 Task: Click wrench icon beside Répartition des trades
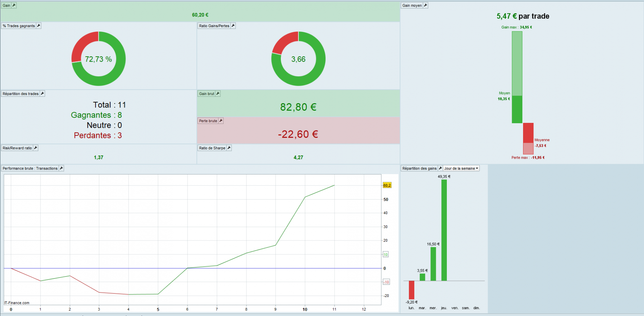tap(42, 94)
